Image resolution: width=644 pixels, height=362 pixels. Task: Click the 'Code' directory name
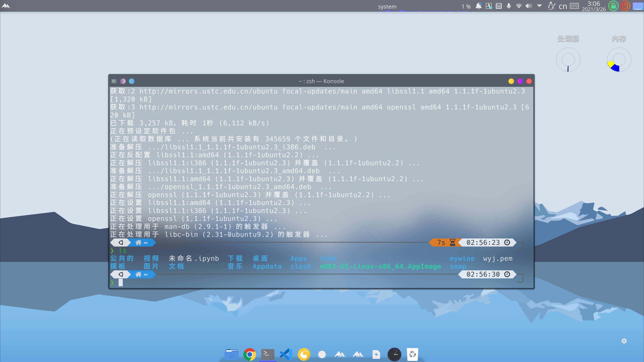pyautogui.click(x=328, y=258)
